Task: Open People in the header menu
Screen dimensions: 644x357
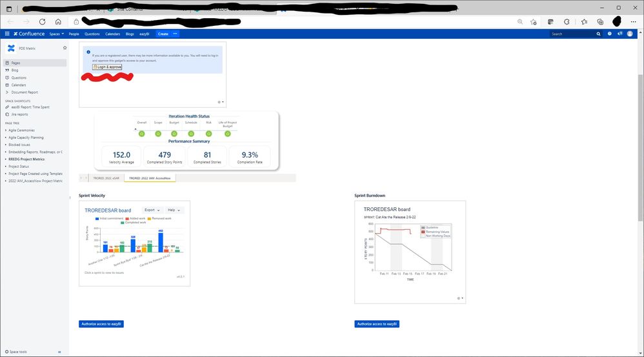Action: point(74,34)
